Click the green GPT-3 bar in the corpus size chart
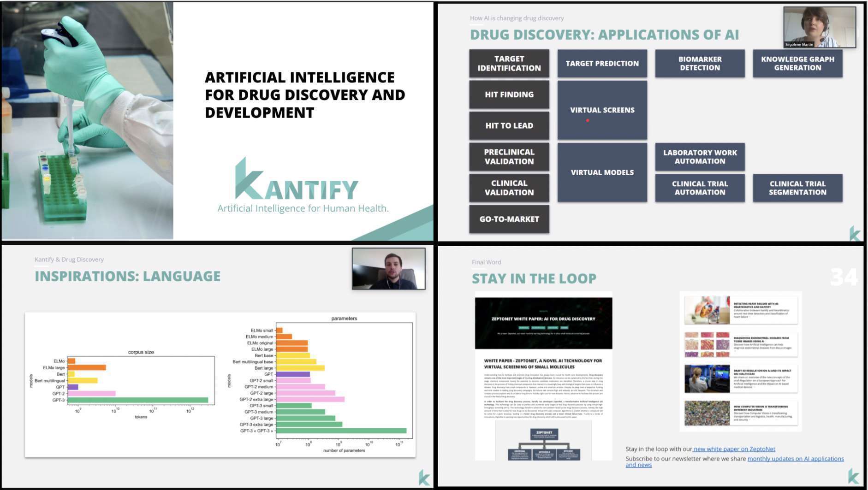Image resolution: width=868 pixels, height=490 pixels. point(138,400)
